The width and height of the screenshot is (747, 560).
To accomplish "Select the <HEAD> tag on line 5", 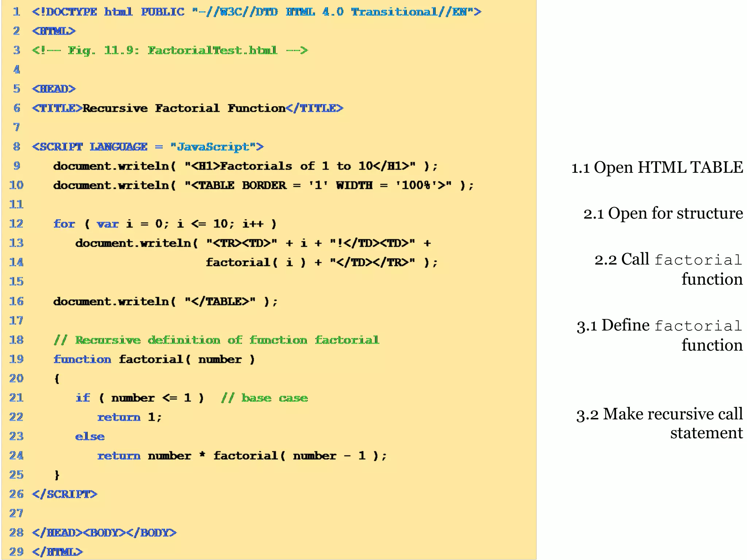I will click(54, 89).
